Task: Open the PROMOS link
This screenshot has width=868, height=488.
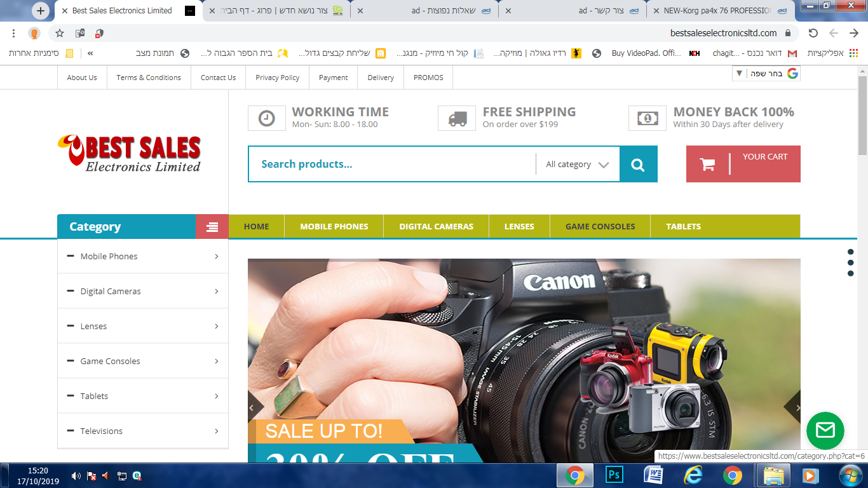Action: click(428, 78)
